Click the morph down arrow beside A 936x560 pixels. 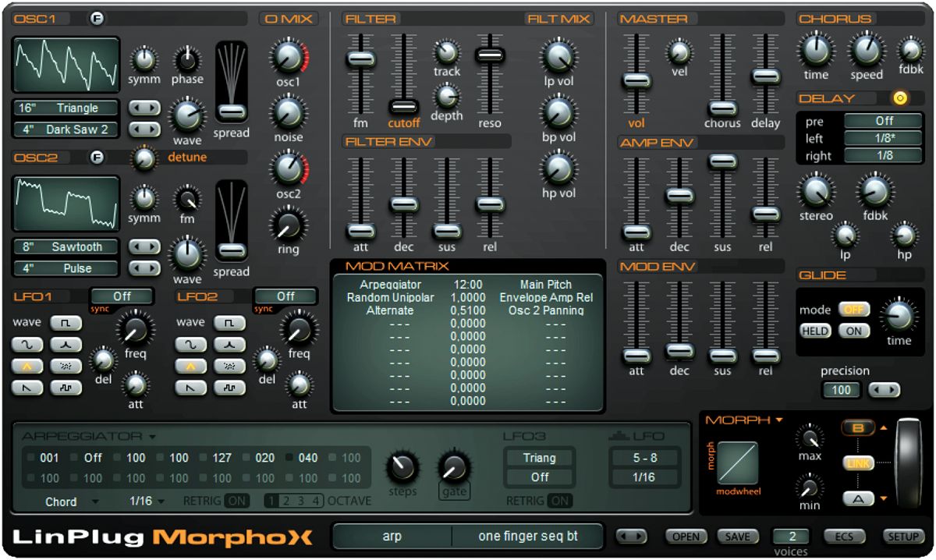(883, 498)
